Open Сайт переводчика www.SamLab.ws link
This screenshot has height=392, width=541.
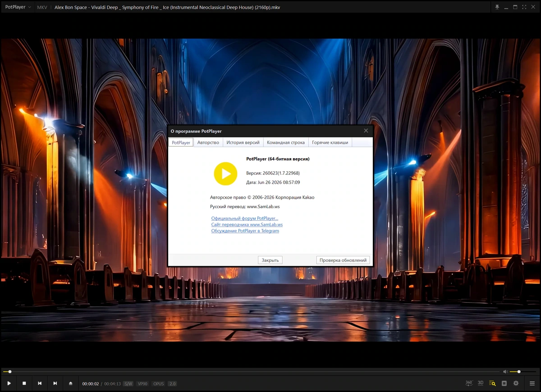pyautogui.click(x=247, y=224)
